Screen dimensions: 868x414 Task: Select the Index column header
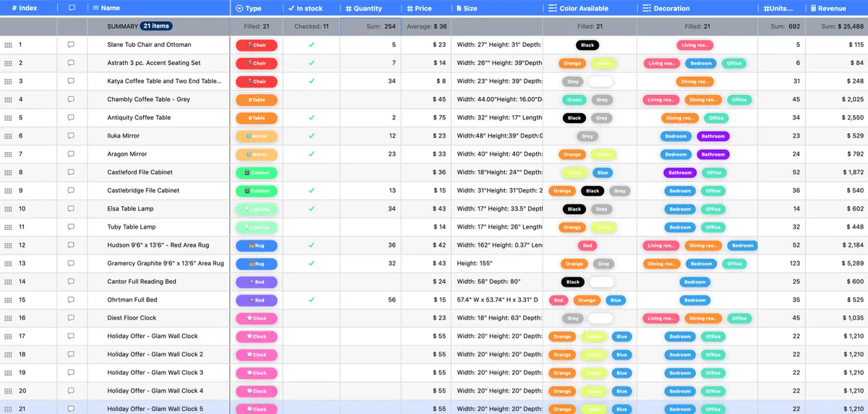[28, 8]
